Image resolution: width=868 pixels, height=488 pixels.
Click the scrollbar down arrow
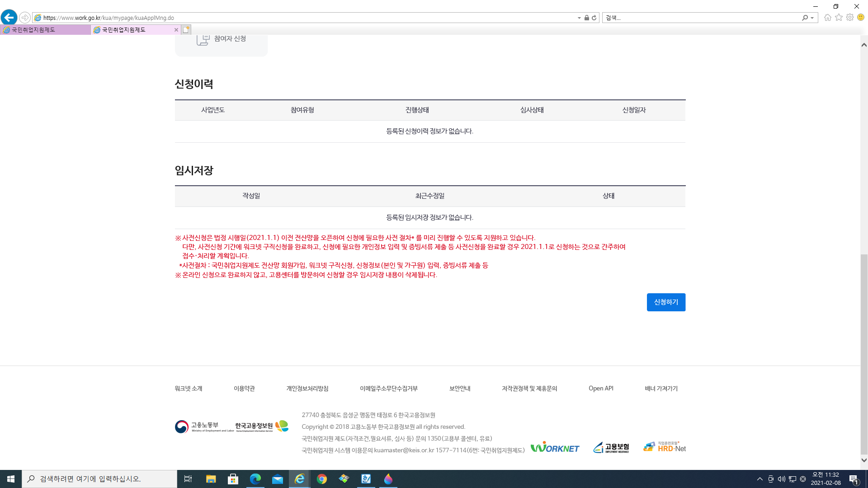click(x=864, y=460)
